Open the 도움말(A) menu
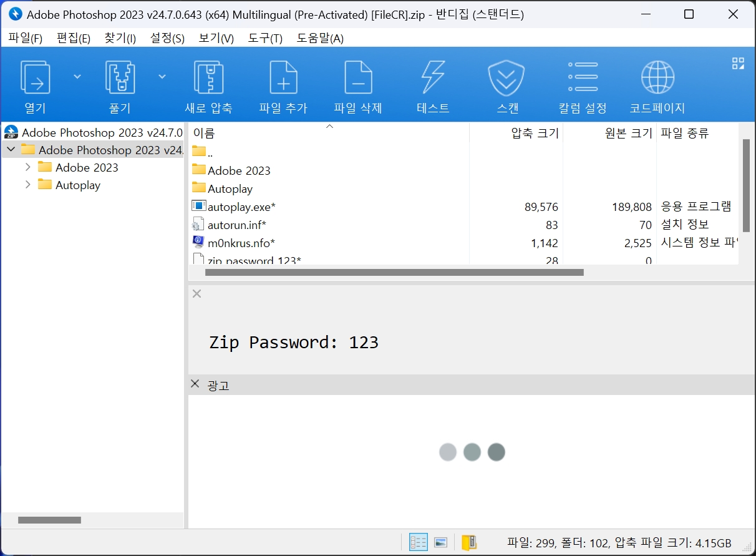 320,38
